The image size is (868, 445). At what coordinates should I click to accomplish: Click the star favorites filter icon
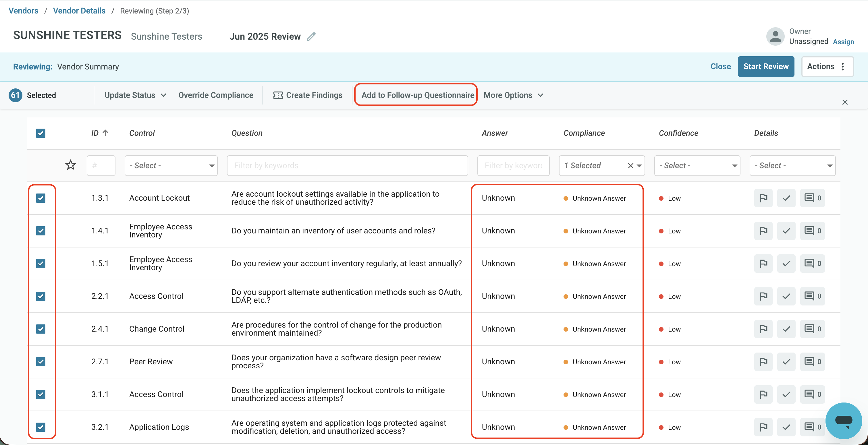(x=70, y=165)
